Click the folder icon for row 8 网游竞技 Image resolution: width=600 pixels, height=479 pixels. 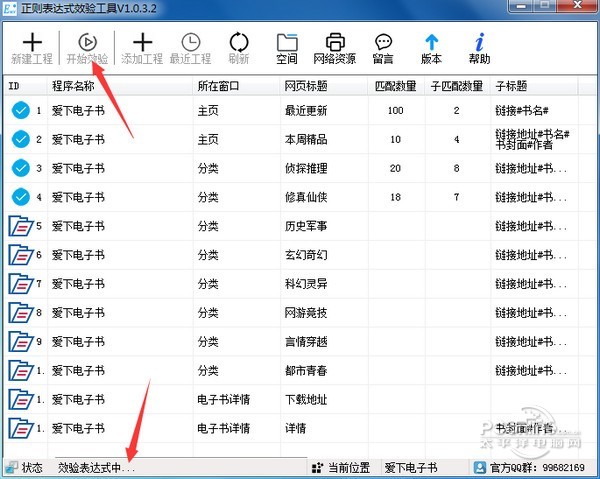[21, 313]
